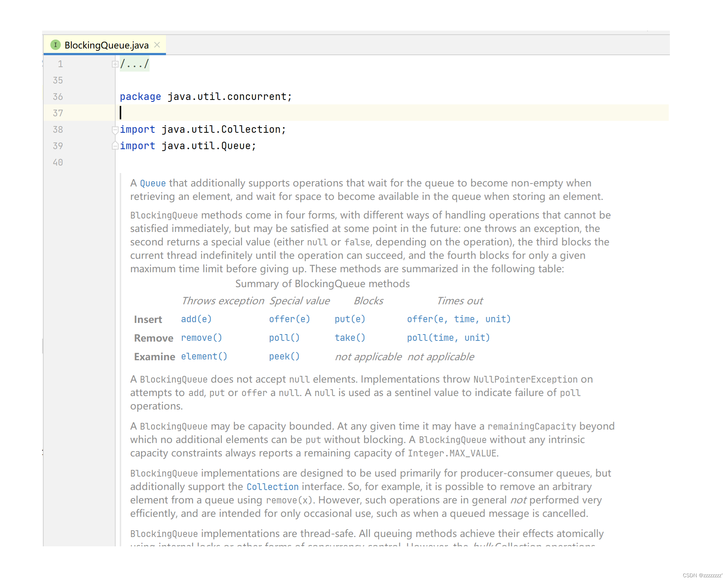
Task: Click the 'Throws exception' column header
Action: point(223,301)
